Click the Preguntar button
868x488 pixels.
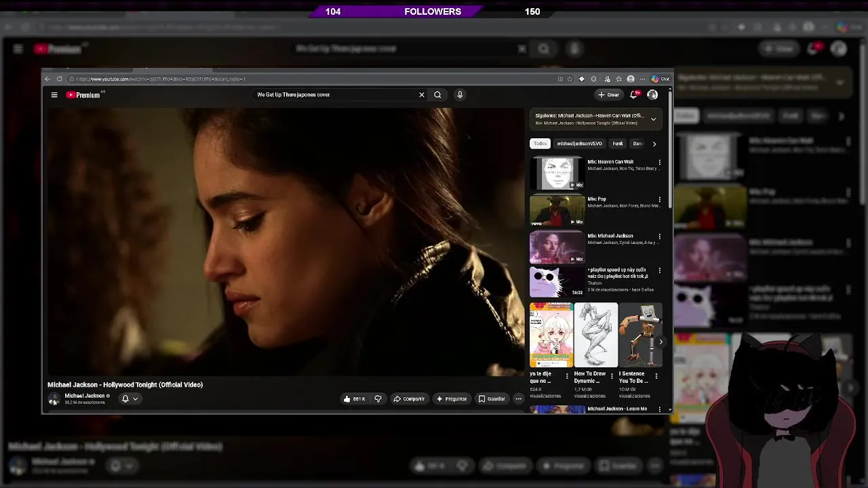(x=452, y=399)
